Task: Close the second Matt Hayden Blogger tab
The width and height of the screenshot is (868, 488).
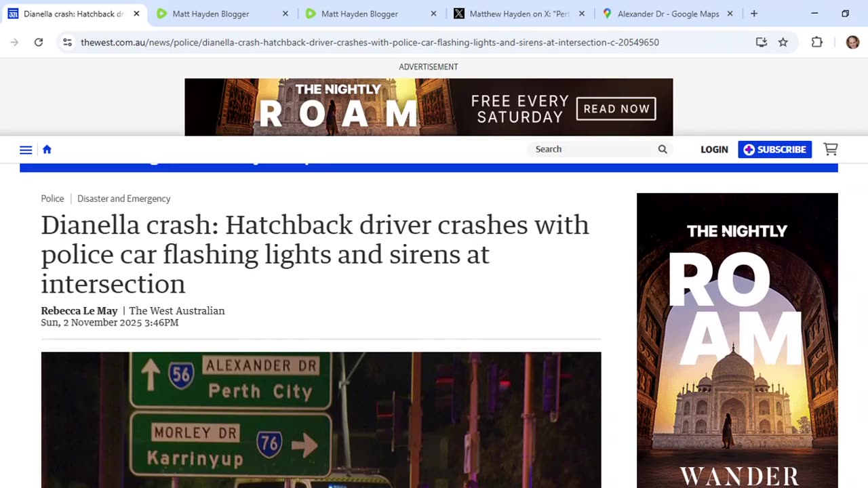Action: [x=433, y=14]
